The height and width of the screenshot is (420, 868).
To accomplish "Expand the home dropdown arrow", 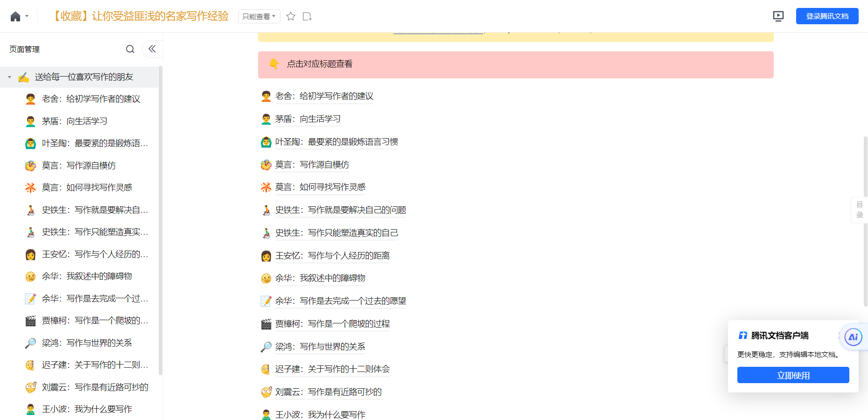I will coord(27,16).
